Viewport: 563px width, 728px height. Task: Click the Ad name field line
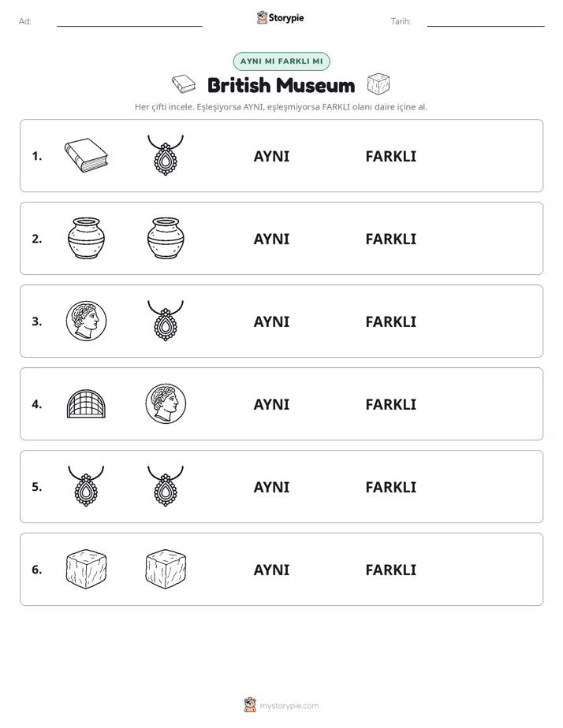[129, 26]
